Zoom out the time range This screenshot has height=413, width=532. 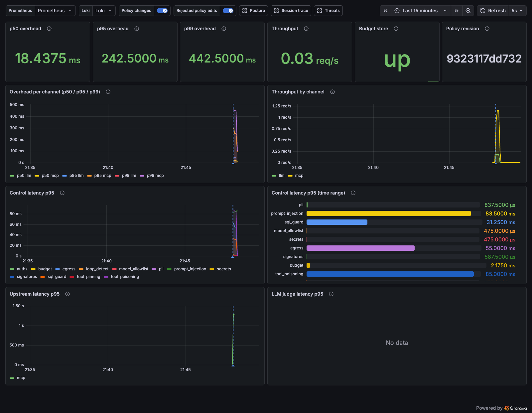(468, 11)
